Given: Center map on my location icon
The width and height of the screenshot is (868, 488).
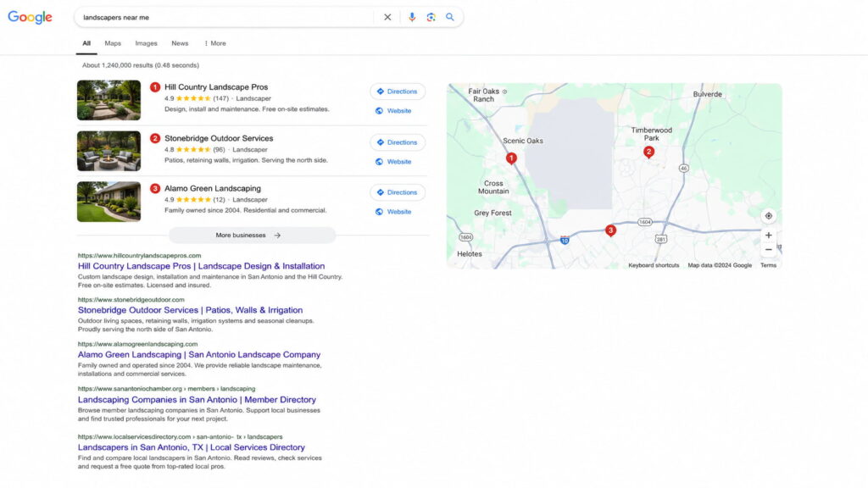Looking at the screenshot, I should (x=768, y=216).
